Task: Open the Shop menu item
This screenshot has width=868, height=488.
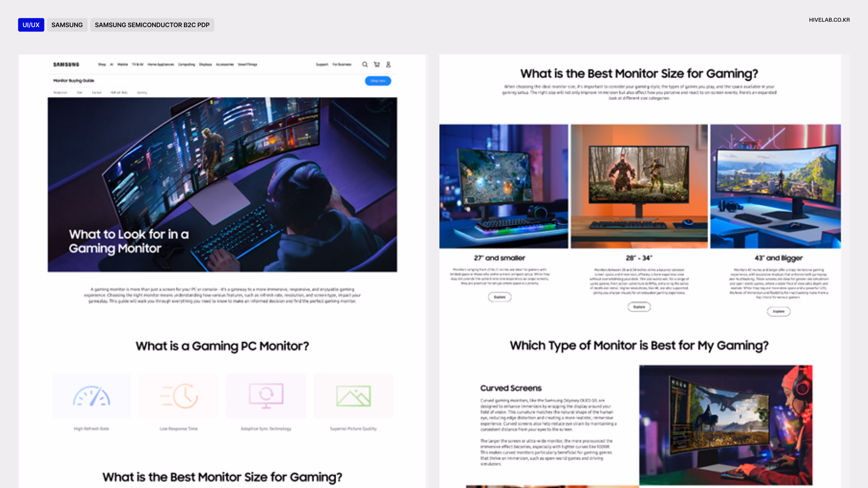Action: coord(102,64)
